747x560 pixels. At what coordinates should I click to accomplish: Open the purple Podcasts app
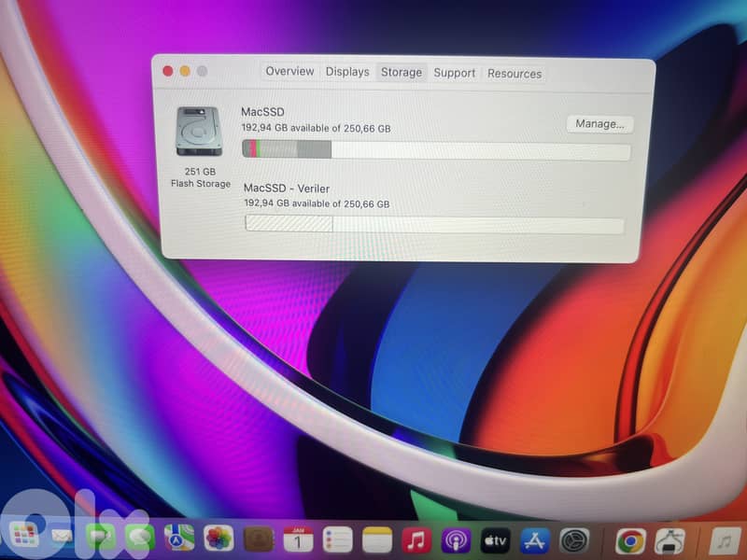[x=456, y=541]
